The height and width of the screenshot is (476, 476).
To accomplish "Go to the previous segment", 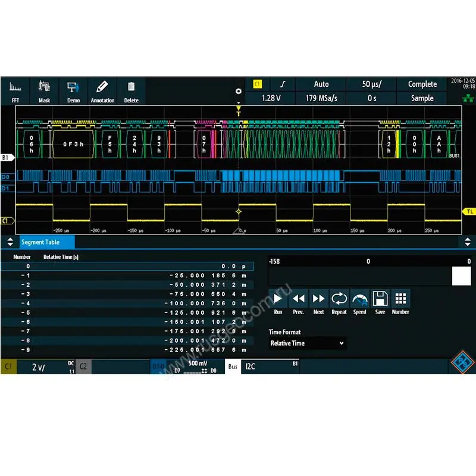I will coord(299,302).
